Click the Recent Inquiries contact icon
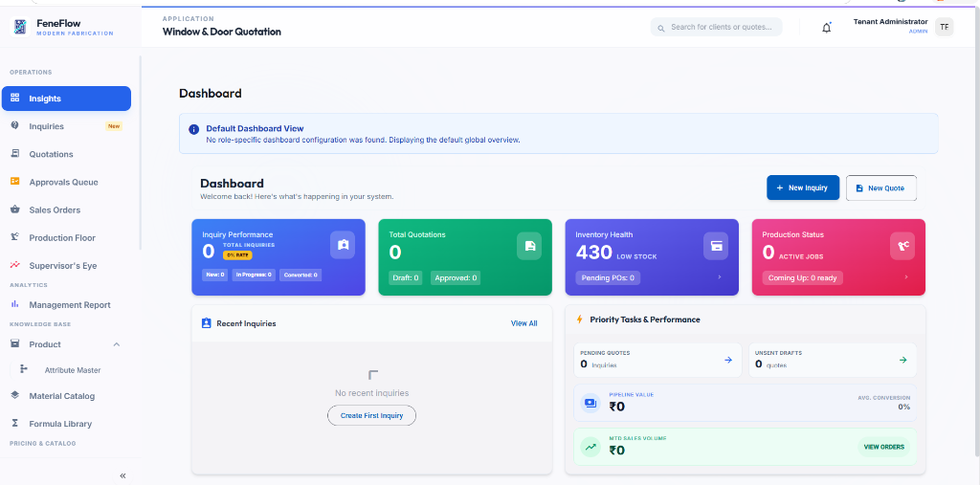This screenshot has height=485, width=980. (207, 323)
